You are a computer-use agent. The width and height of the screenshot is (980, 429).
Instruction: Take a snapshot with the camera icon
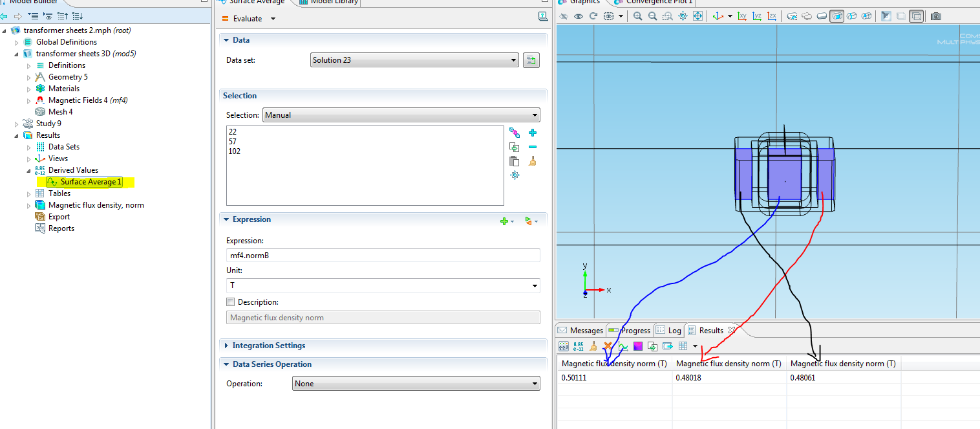click(x=935, y=16)
